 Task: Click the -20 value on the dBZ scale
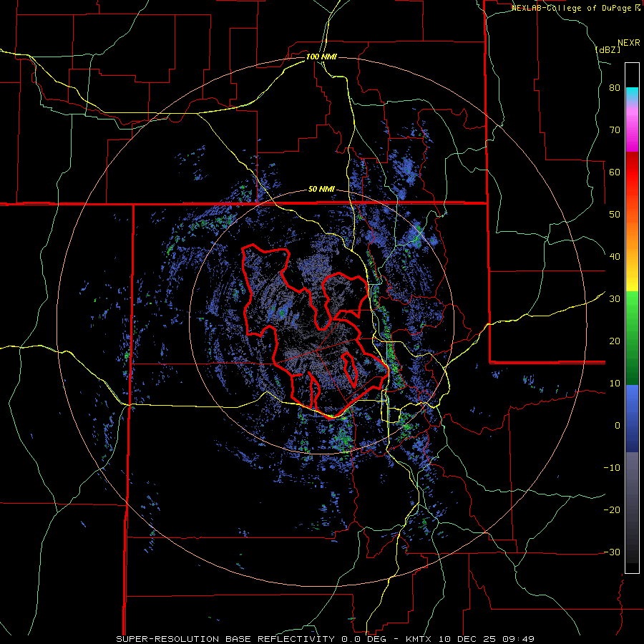pyautogui.click(x=612, y=510)
